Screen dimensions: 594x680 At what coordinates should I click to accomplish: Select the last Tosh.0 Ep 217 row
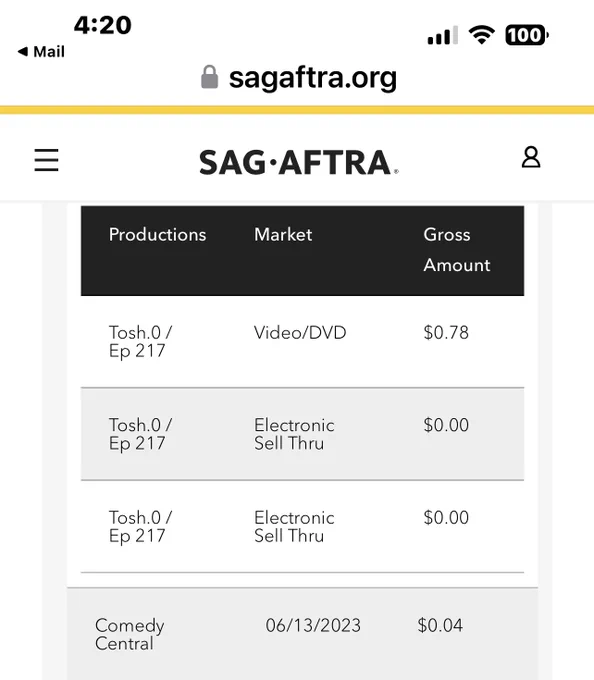coord(302,526)
